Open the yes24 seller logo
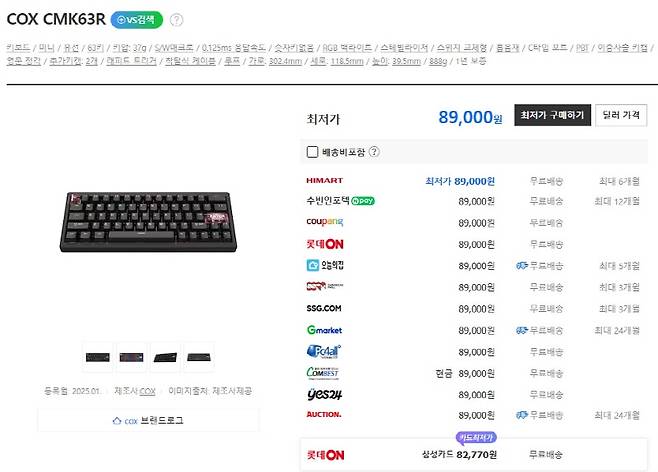This screenshot has height=472, width=658. [x=324, y=394]
